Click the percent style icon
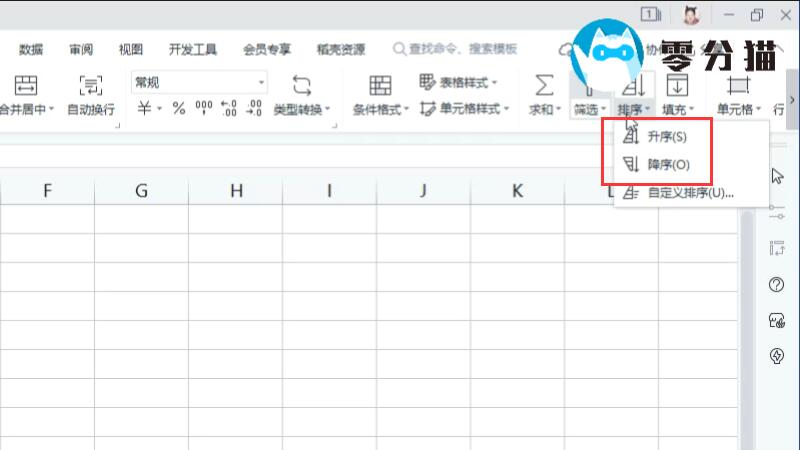 pos(179,108)
